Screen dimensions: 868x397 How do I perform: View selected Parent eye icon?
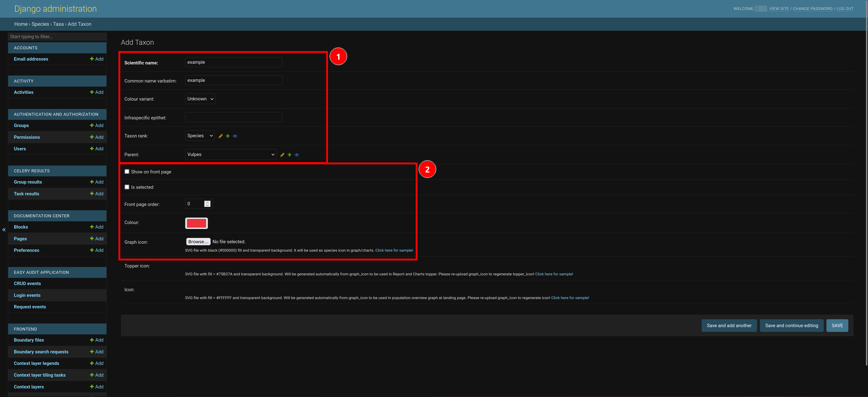point(297,155)
